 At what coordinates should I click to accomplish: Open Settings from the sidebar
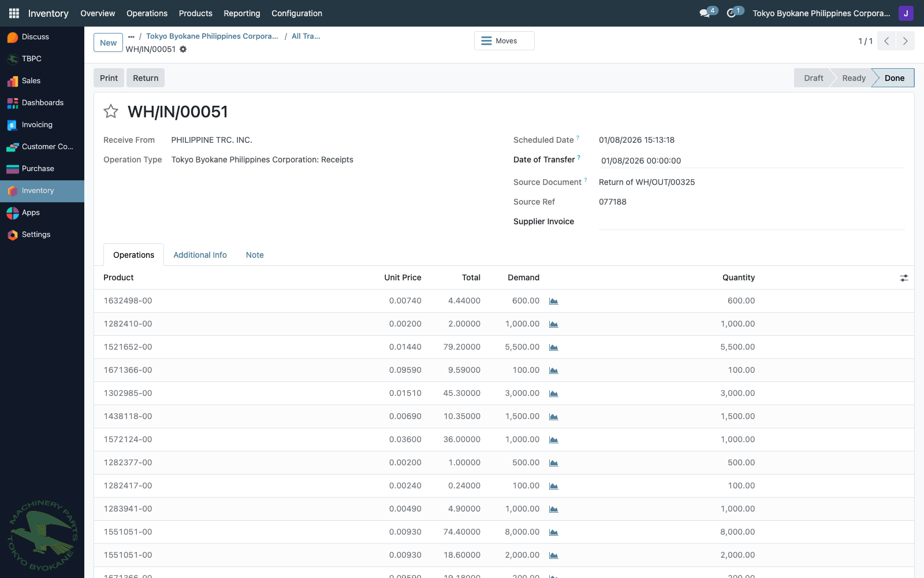(x=42, y=235)
